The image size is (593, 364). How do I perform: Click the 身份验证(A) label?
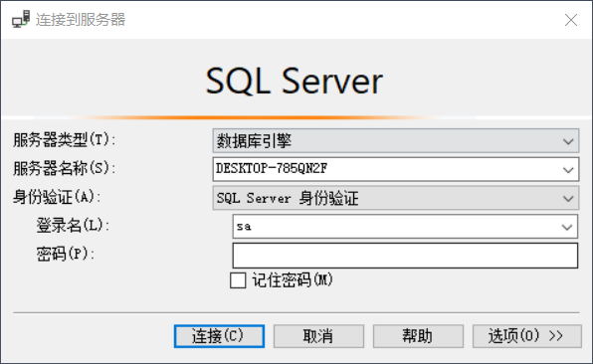[57, 197]
